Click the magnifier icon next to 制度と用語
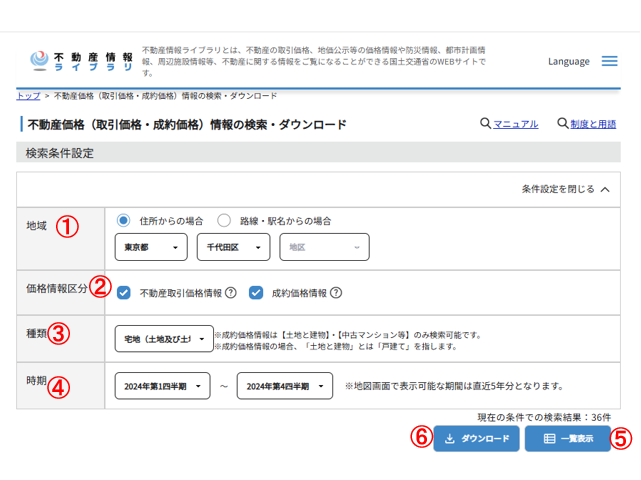Screen dimensions: 641x480 pyautogui.click(x=562, y=124)
